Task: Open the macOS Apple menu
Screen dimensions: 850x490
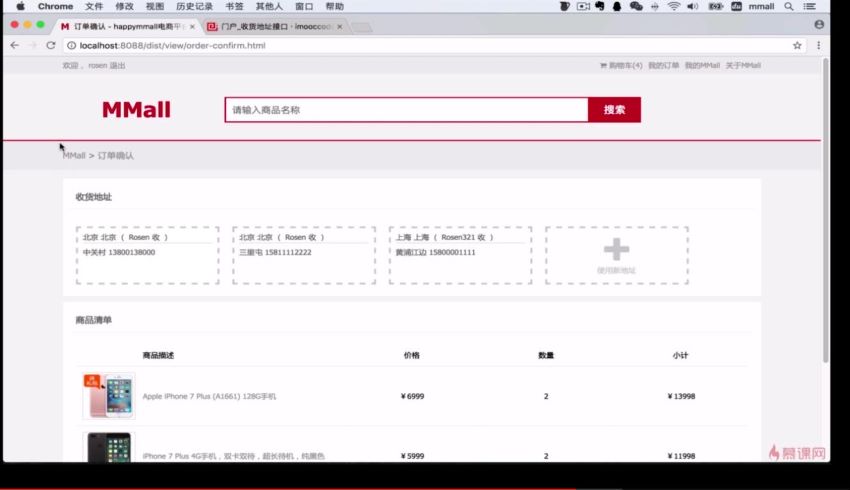Action: tap(20, 6)
